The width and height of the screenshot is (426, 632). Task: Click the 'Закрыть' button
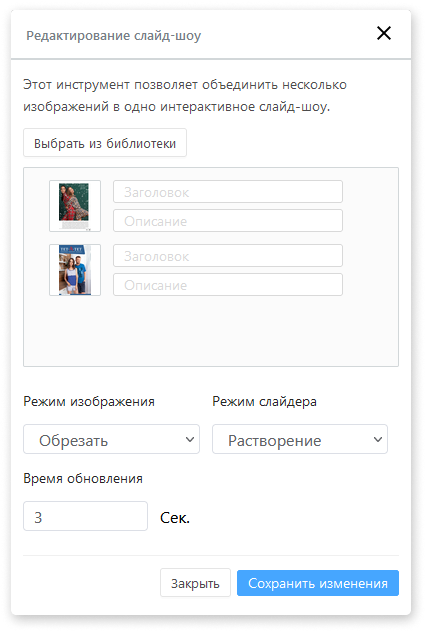pyautogui.click(x=195, y=583)
